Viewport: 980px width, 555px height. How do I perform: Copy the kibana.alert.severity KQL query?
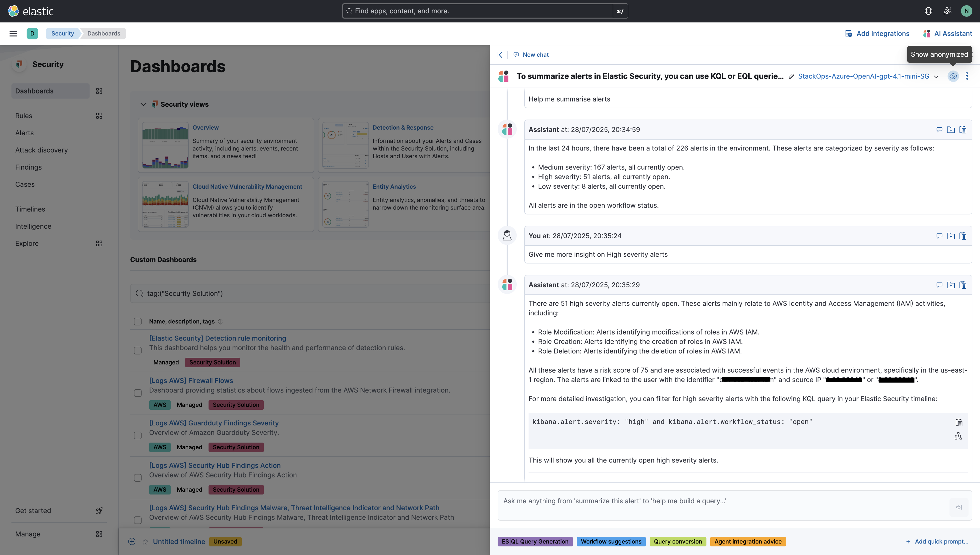959,422
